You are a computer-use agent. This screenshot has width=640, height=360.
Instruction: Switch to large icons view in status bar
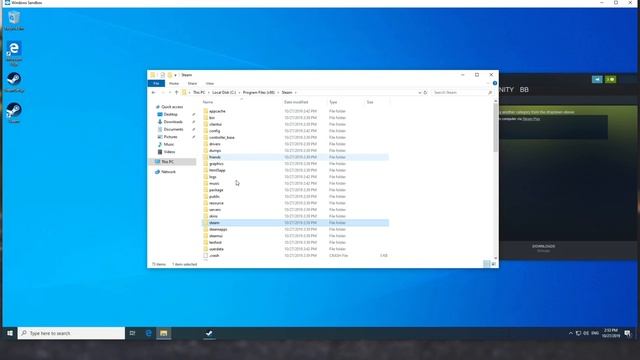click(493, 264)
